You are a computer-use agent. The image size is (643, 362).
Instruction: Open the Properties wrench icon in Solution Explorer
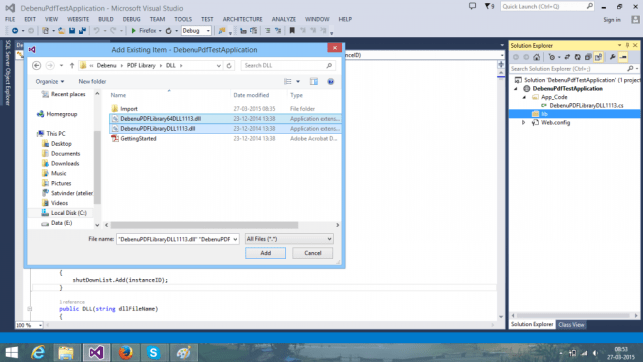(613, 57)
